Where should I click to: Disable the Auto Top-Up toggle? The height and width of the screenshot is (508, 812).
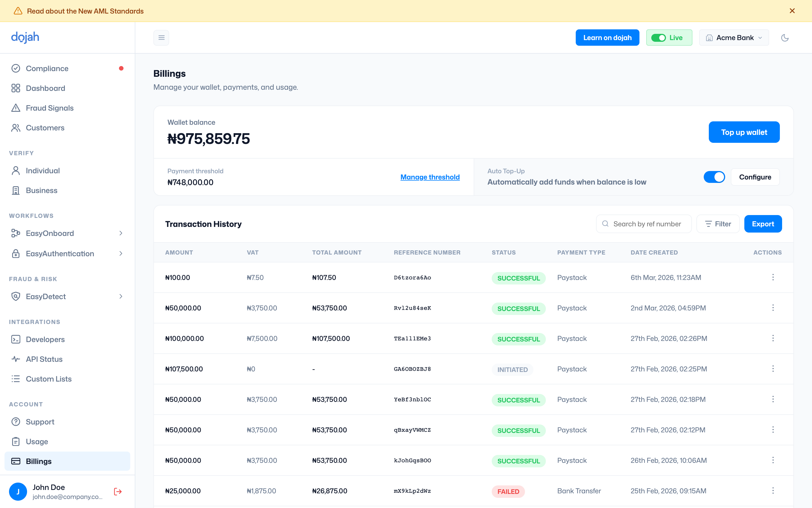714,177
